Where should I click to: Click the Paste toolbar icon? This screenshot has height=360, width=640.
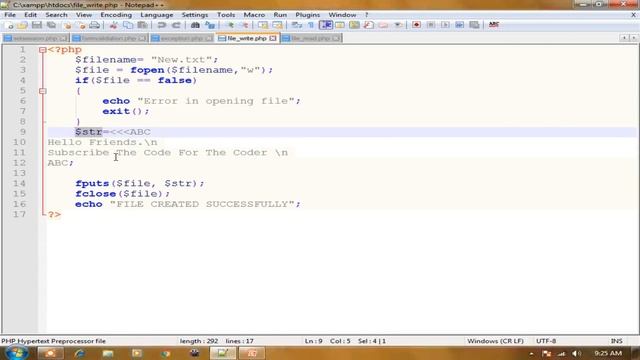(142, 25)
